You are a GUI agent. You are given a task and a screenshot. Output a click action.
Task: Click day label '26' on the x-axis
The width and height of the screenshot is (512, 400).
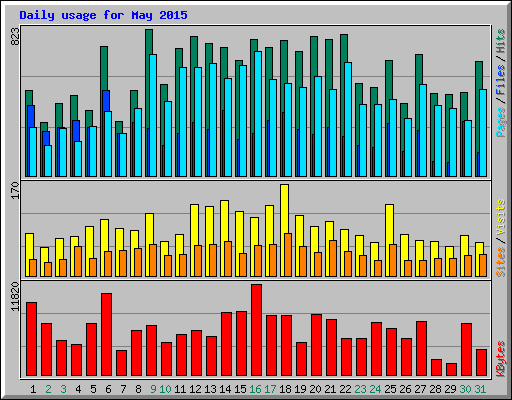coord(405,389)
